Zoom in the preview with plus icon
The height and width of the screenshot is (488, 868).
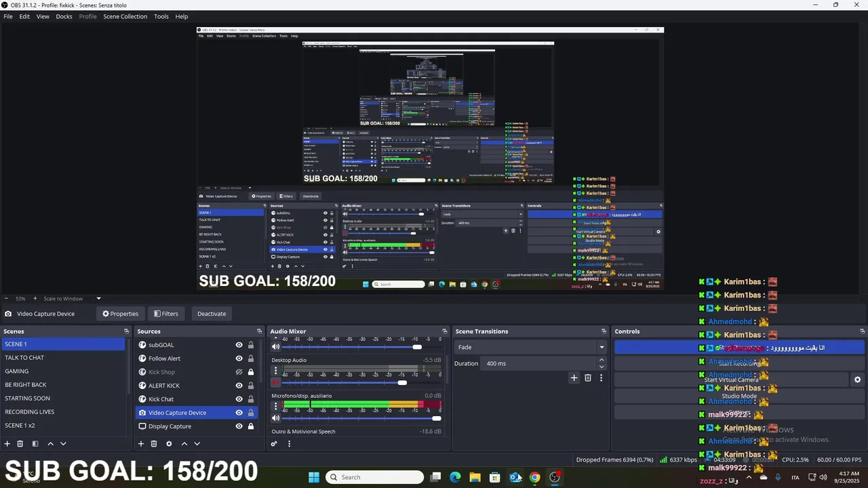tap(35, 298)
